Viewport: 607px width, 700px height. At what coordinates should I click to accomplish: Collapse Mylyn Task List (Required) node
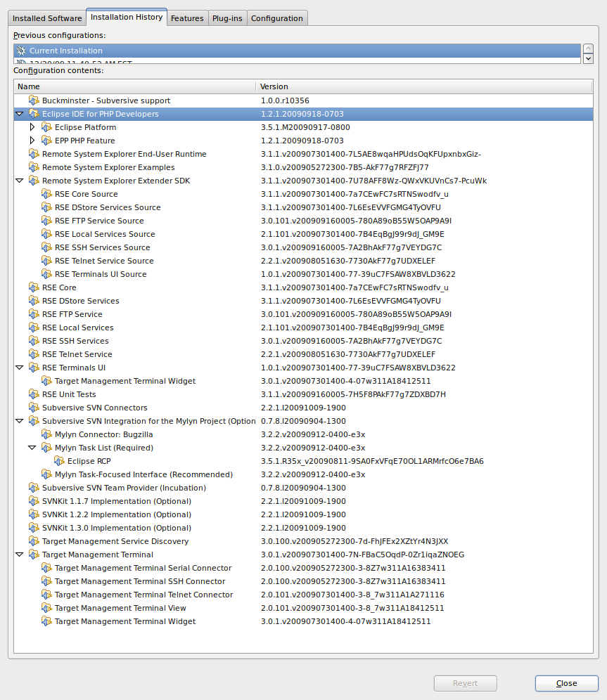(32, 448)
